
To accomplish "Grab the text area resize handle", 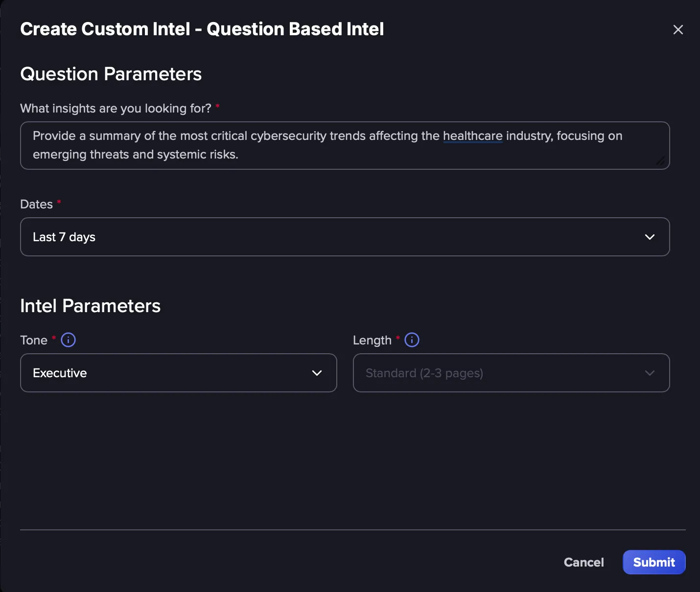I will [x=660, y=160].
